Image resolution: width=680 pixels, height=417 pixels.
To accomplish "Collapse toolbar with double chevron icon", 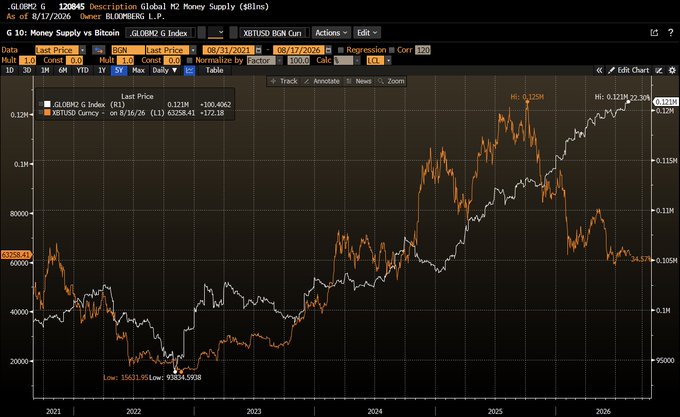I will coord(599,70).
